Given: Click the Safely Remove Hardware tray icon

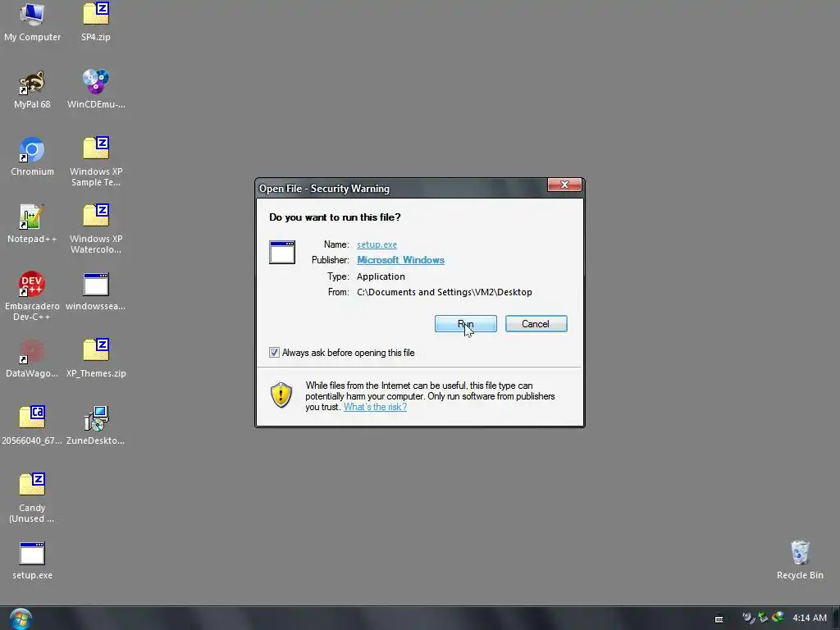Looking at the screenshot, I should point(763,618).
